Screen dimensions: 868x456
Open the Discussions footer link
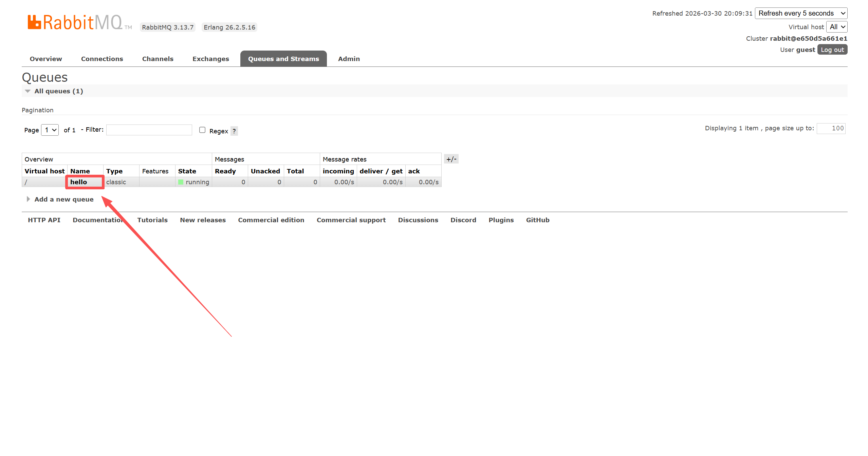pyautogui.click(x=418, y=220)
